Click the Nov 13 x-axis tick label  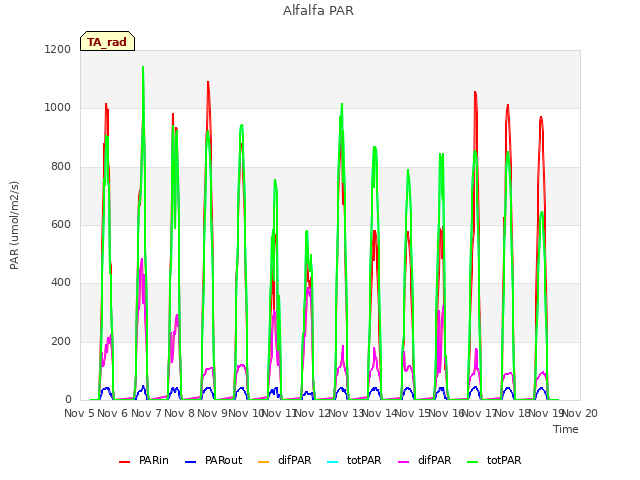pos(346,413)
